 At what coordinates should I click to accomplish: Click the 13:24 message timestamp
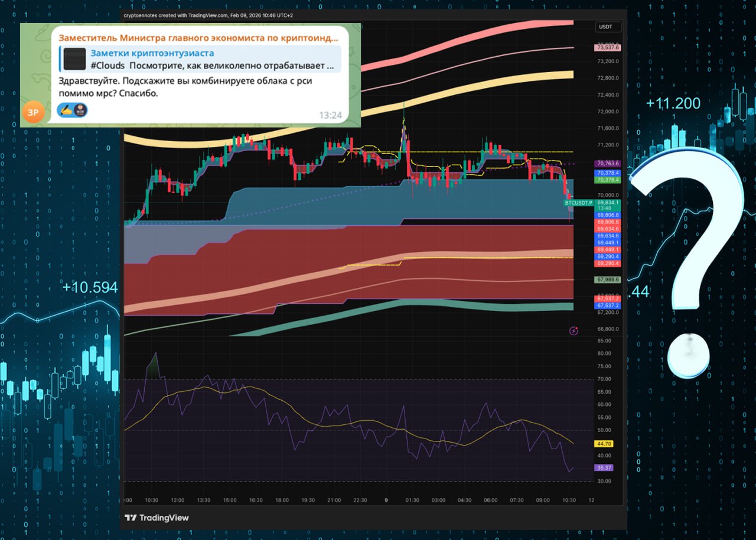pyautogui.click(x=330, y=115)
